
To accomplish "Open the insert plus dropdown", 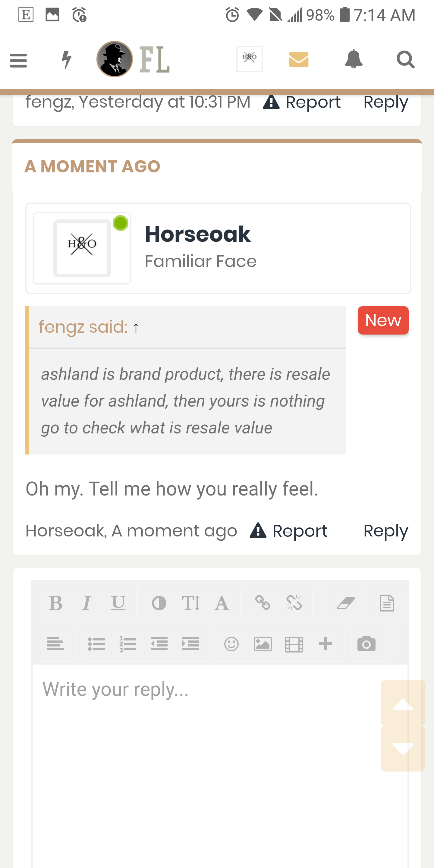I will coord(325,643).
